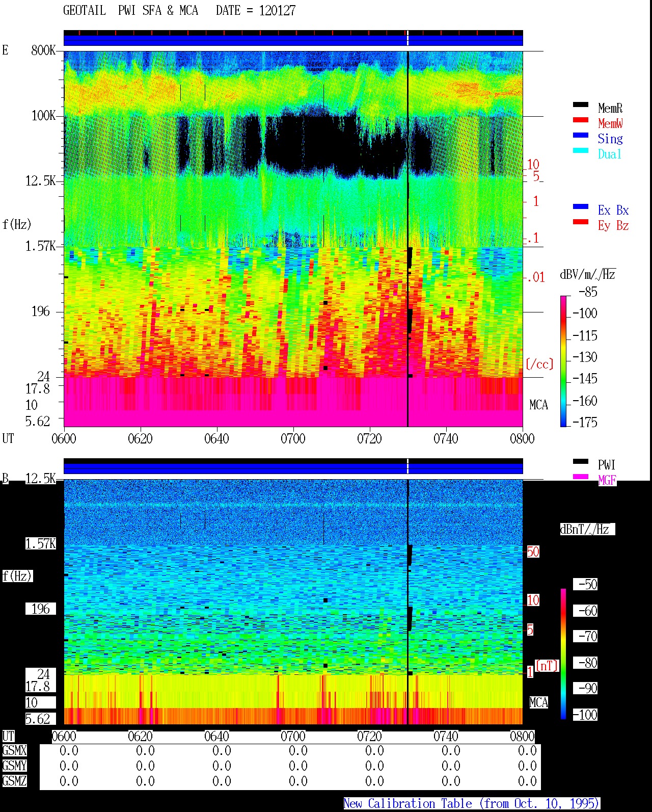Click the red Ey Bz legend swatch
This screenshot has height=812, width=652.
coord(581,222)
